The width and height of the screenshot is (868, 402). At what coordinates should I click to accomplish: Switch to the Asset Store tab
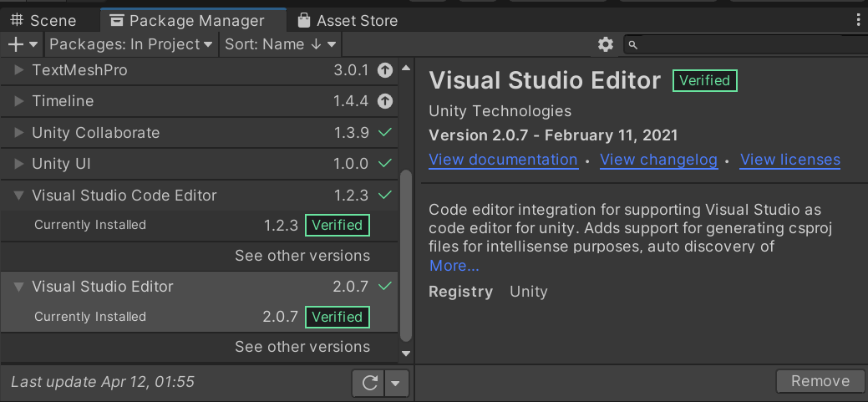coord(347,20)
